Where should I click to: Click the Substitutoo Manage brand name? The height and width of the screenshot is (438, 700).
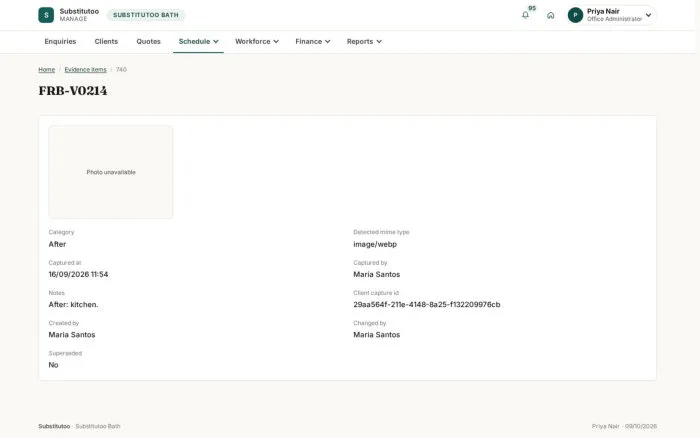coord(79,15)
